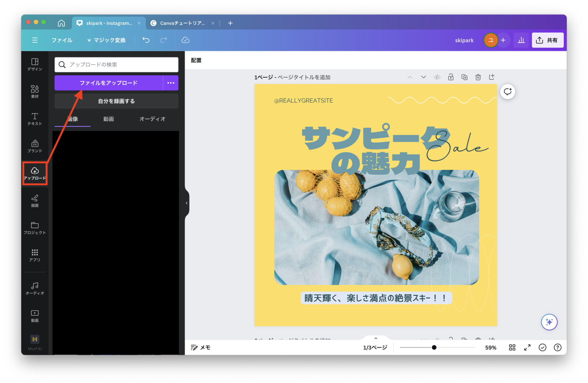The image size is (588, 383).
Task: Open the ファイル menu
Action: click(62, 40)
